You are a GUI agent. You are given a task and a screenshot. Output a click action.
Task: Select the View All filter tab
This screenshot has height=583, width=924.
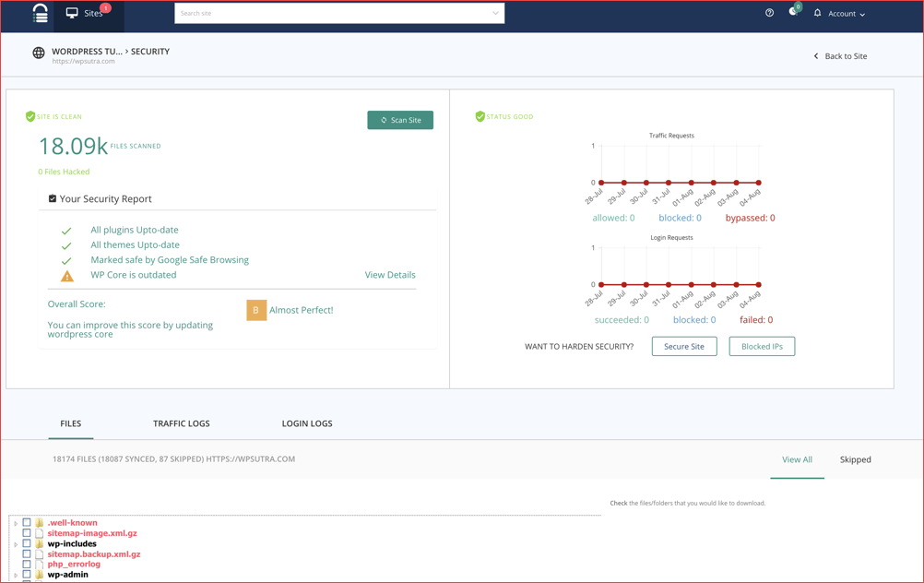pos(797,459)
